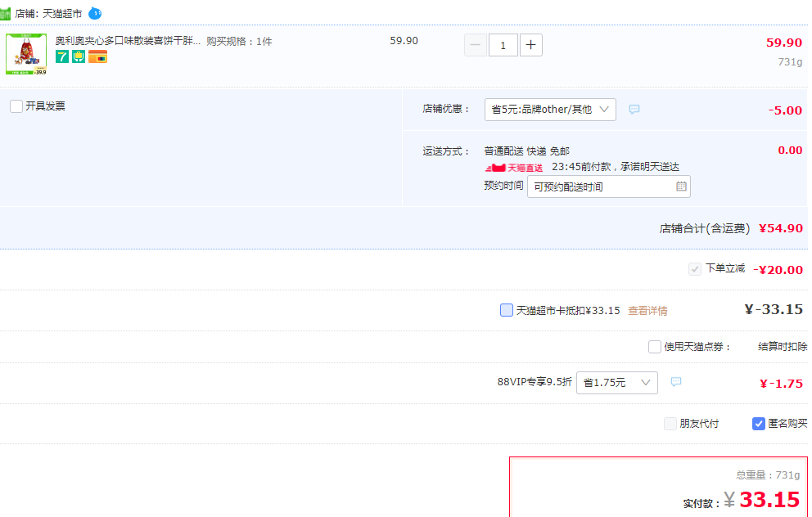Screen dimensions: 812x517
Task: Click the orange credit card badge icon
Action: pyautogui.click(x=98, y=56)
